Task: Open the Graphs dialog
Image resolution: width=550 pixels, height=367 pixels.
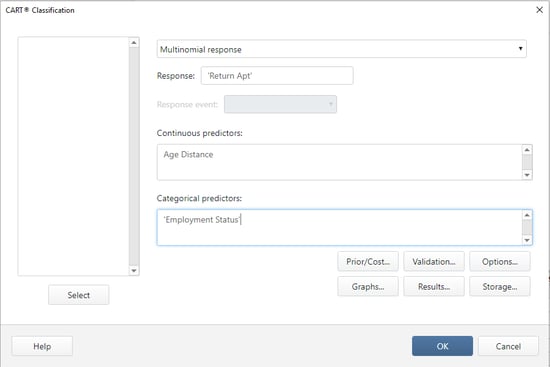Action: [x=368, y=286]
